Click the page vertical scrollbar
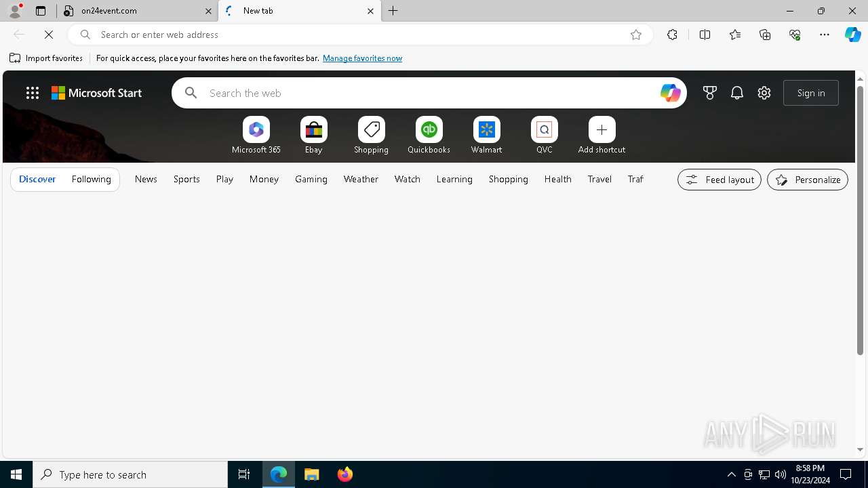The height and width of the screenshot is (488, 868). (x=860, y=220)
